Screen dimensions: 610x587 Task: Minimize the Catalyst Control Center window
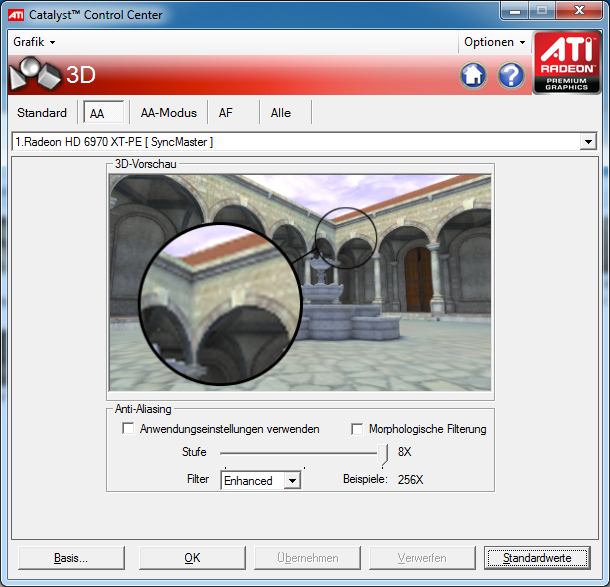point(515,11)
